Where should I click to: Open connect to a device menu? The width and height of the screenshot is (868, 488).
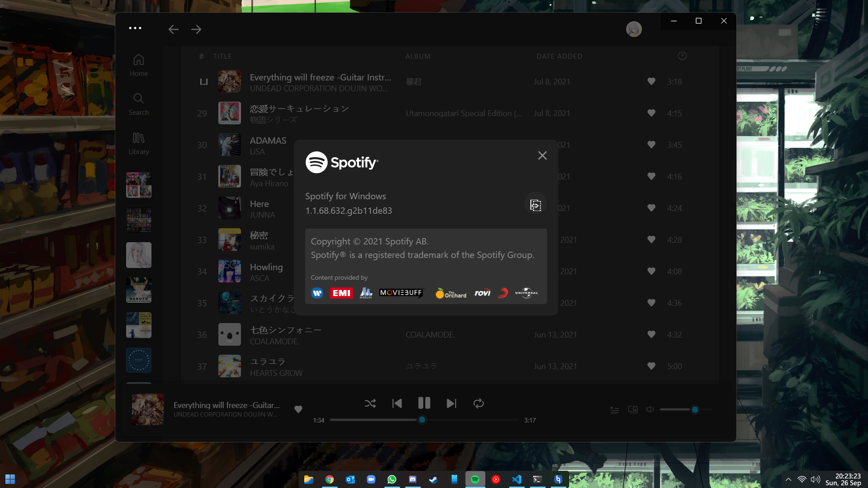point(632,410)
